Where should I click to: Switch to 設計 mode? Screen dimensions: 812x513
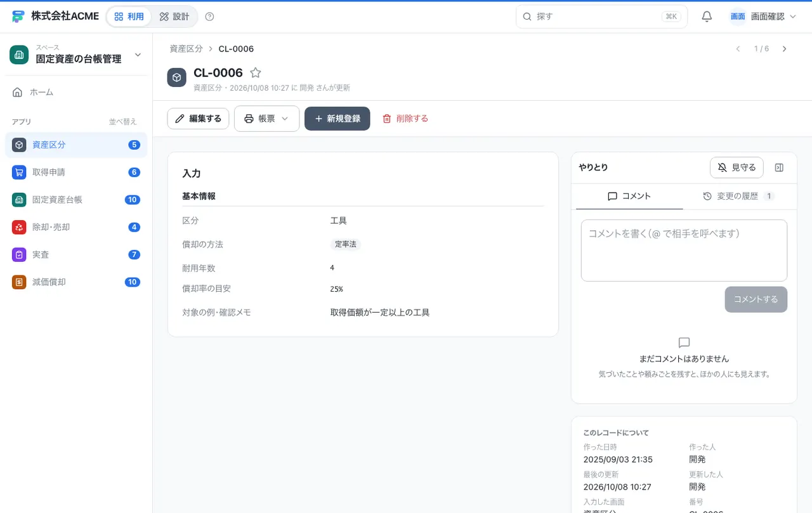click(x=174, y=16)
